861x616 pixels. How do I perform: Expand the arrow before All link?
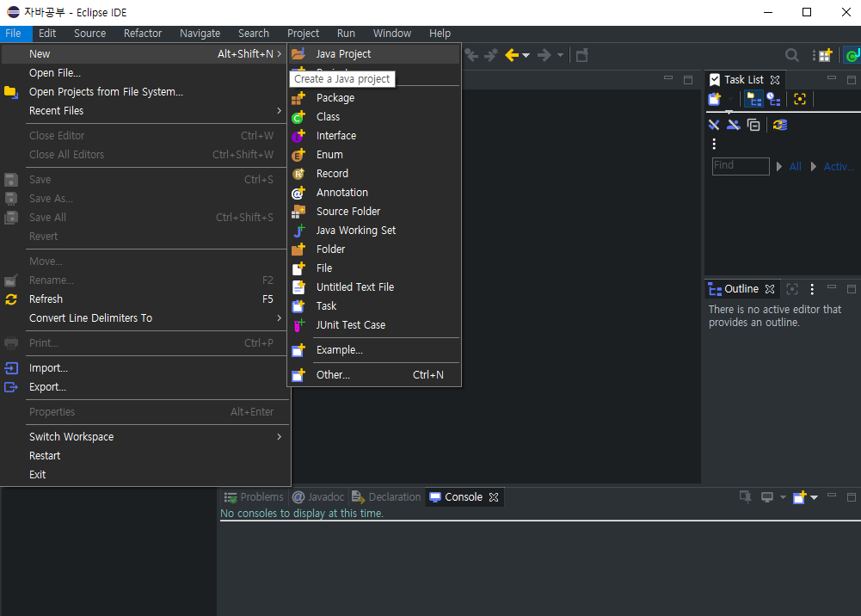(x=779, y=166)
